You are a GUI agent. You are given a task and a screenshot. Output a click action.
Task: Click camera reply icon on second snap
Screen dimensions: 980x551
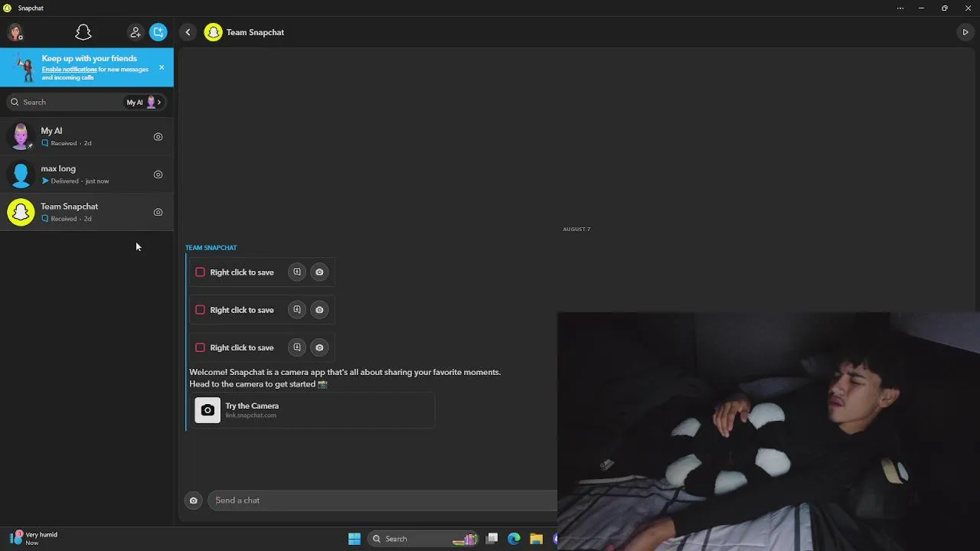click(x=319, y=309)
